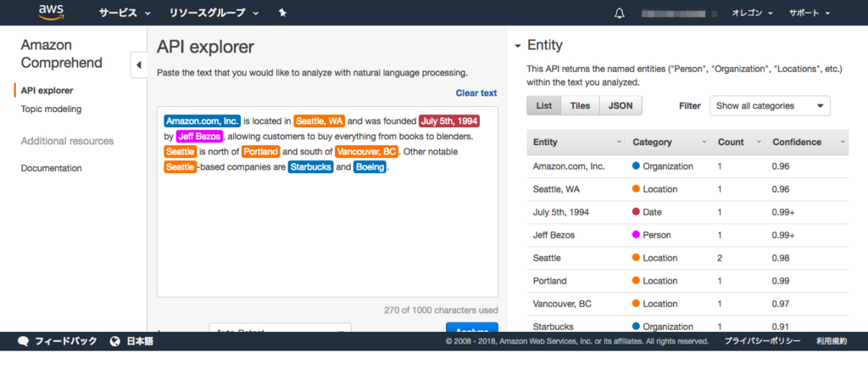Open the リソースグループ menu
The image size is (868, 370).
tap(214, 13)
